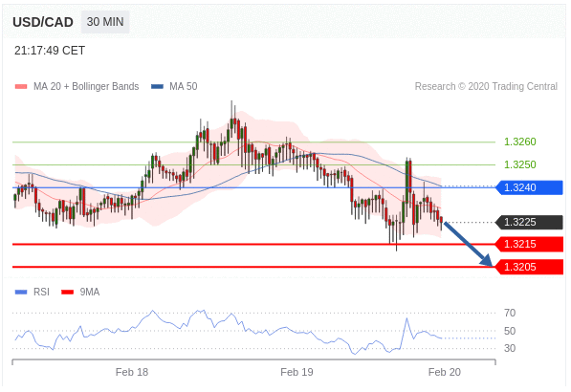Click the blue downward trend arrow head

pos(487,260)
